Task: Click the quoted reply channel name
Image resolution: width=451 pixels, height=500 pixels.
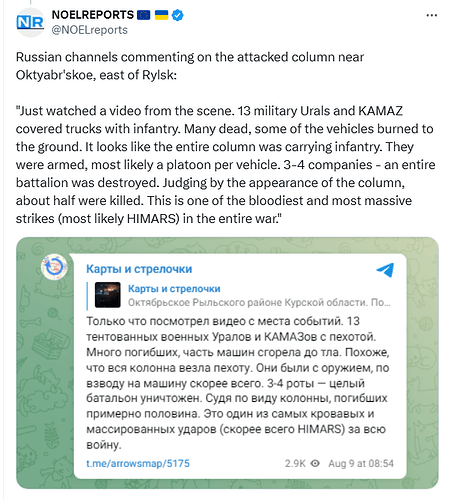Action: (x=174, y=289)
